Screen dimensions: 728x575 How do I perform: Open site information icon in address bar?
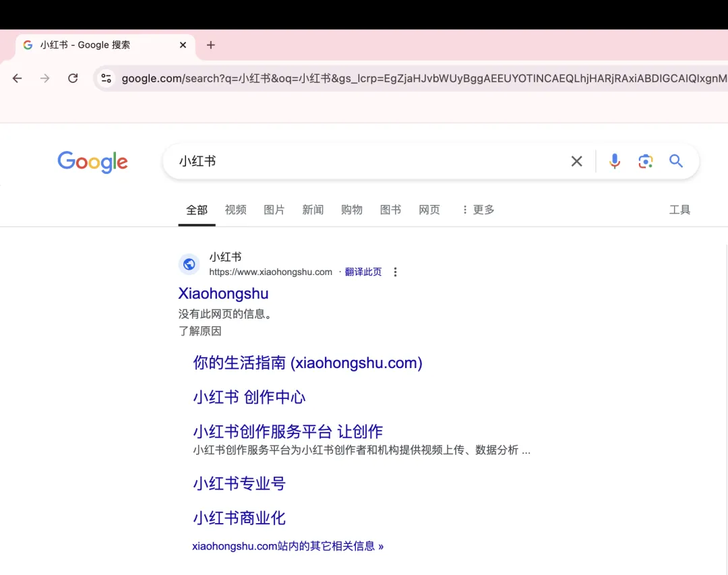107,78
